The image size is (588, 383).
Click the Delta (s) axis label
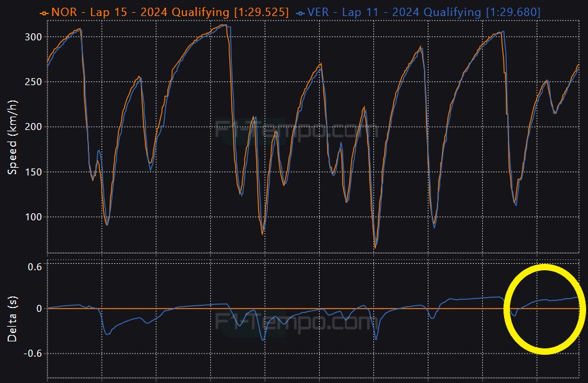point(12,318)
